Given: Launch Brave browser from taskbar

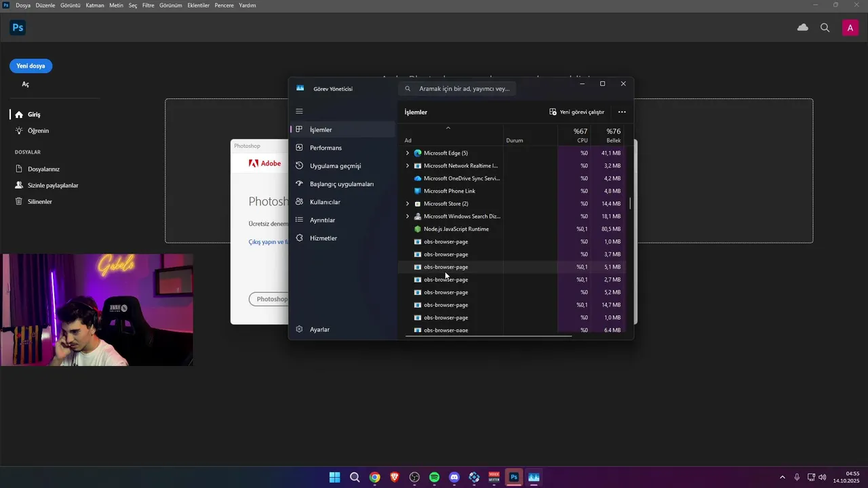Looking at the screenshot, I should (395, 477).
